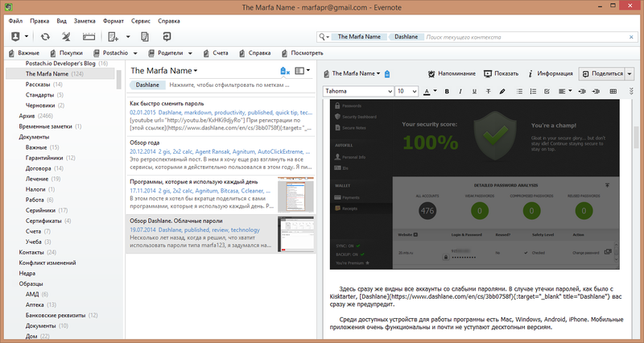Open note Как быстро сменить пароль
The image size is (644, 343).
pyautogui.click(x=221, y=116)
